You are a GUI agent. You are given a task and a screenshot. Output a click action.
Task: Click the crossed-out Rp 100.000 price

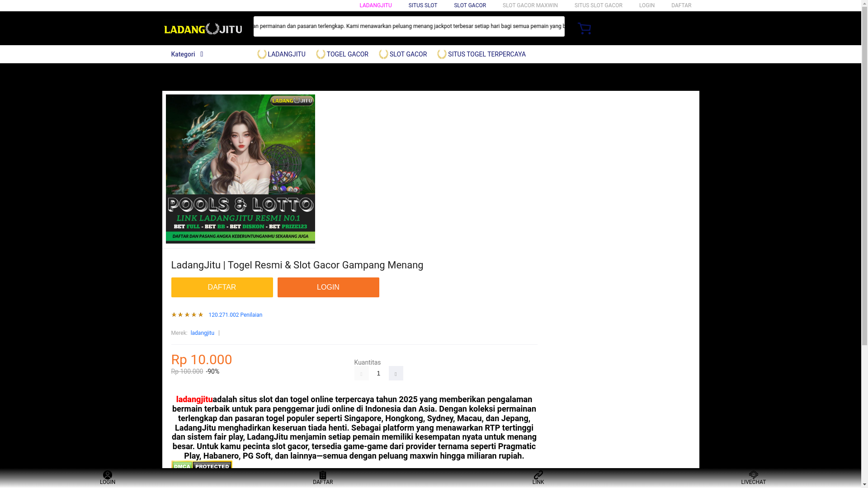point(187,371)
